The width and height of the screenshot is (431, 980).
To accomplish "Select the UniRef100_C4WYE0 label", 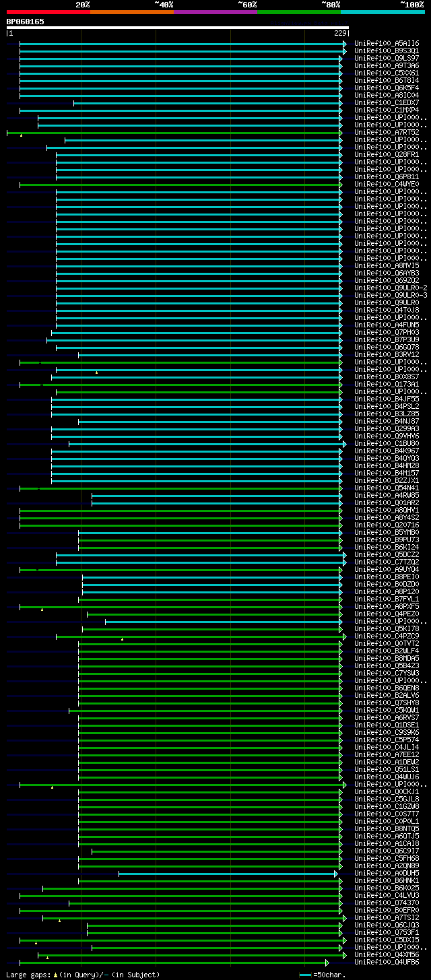I will pyautogui.click(x=387, y=184).
